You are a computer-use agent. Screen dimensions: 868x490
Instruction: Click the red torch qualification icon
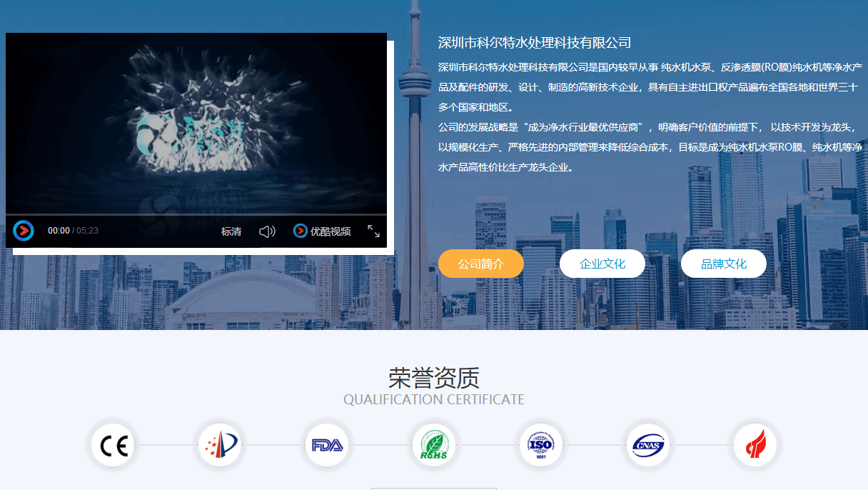coord(755,444)
